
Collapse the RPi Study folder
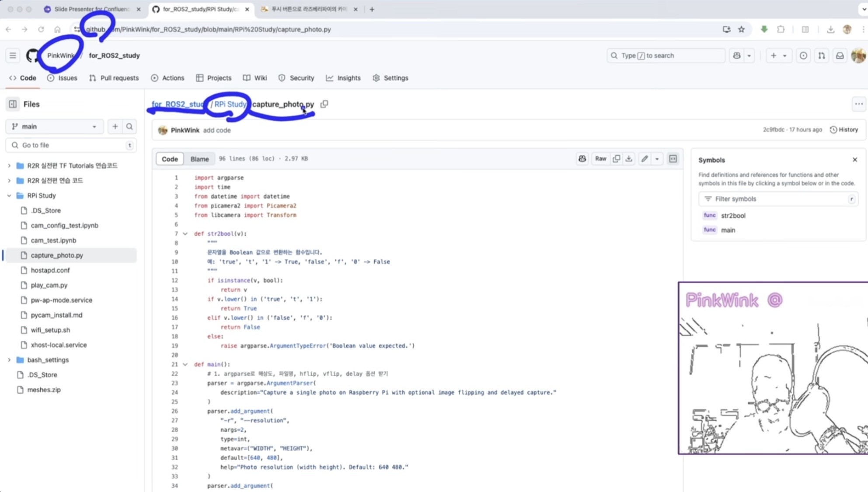tap(9, 195)
